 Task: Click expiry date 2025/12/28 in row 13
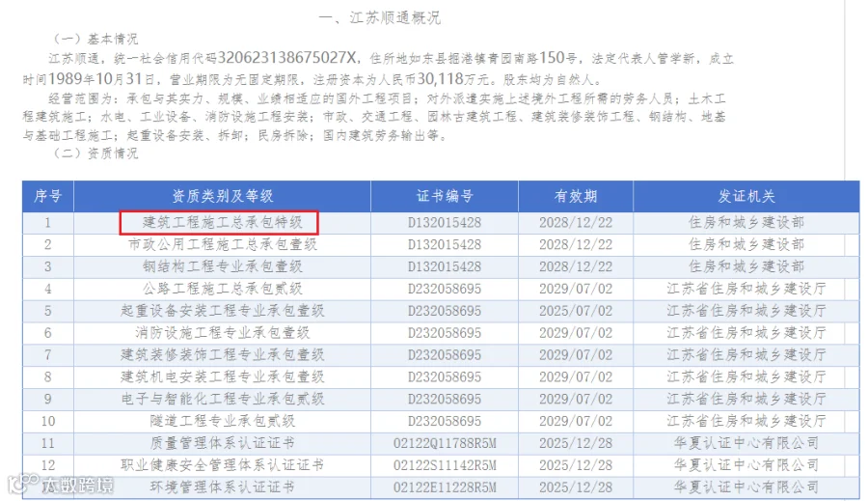pos(576,487)
